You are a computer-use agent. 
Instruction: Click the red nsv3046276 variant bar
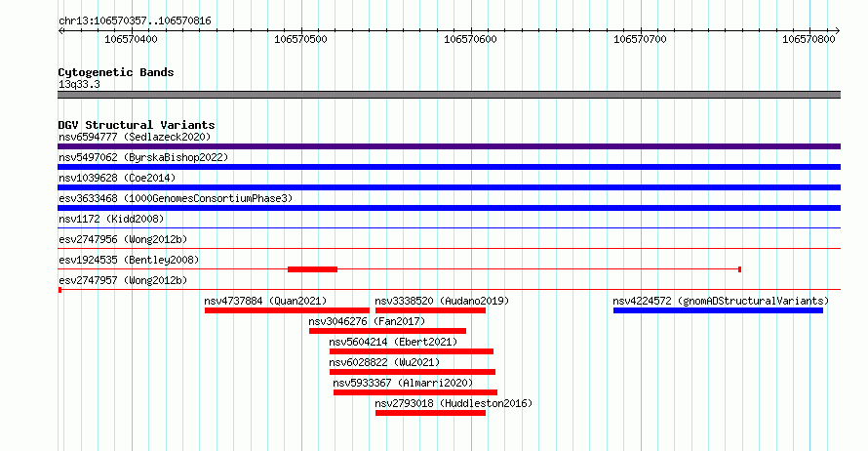(x=387, y=331)
